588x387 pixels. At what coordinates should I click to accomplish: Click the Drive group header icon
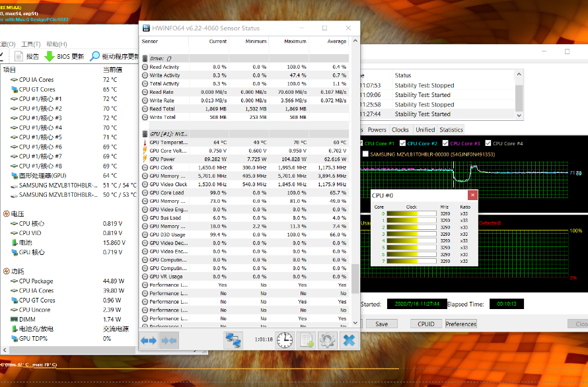[145, 58]
